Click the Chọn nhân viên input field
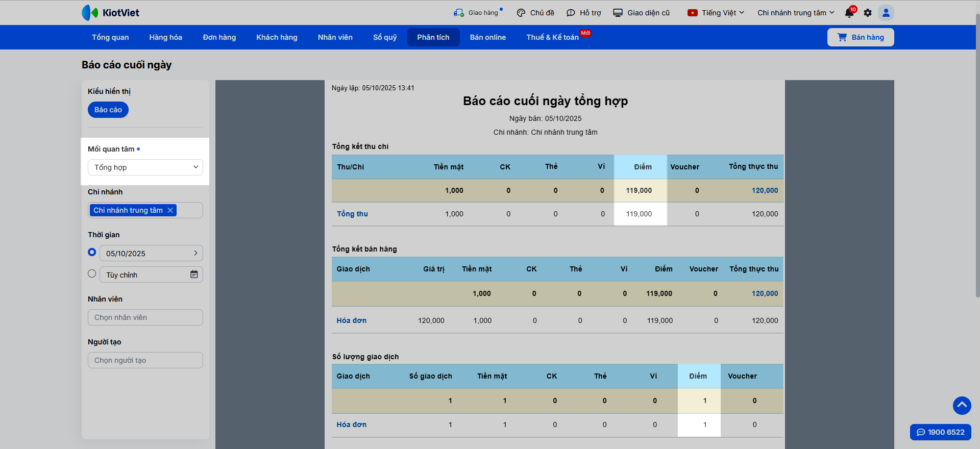Image resolution: width=980 pixels, height=449 pixels. click(145, 317)
